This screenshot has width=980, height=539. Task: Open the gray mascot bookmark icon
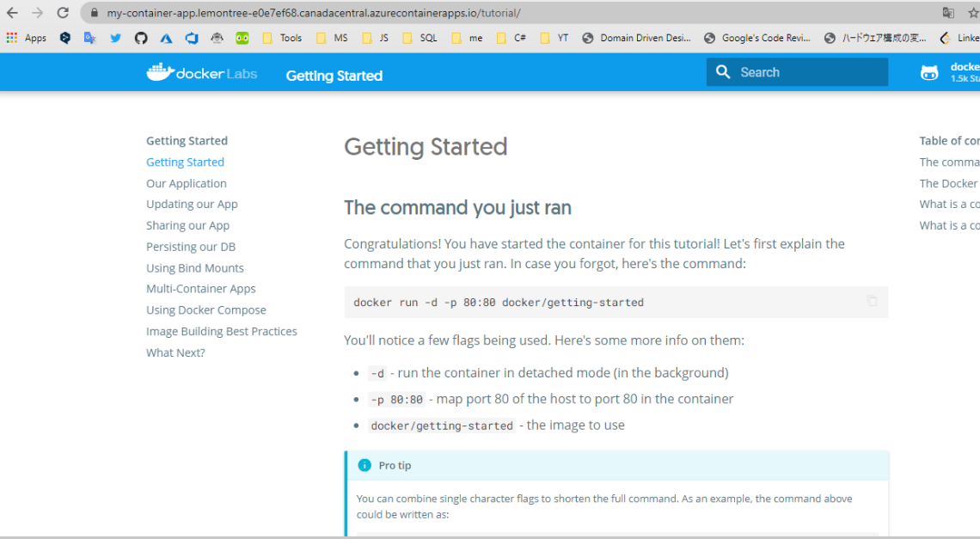pyautogui.click(x=217, y=38)
